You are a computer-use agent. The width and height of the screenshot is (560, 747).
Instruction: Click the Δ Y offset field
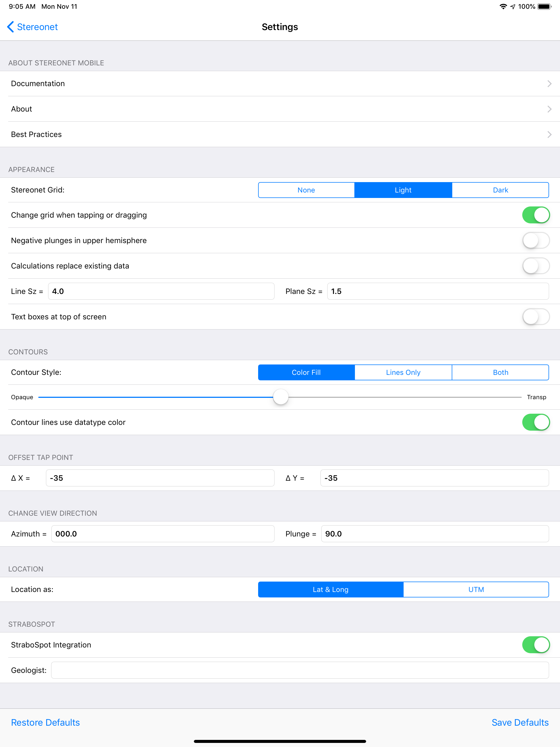coord(435,478)
